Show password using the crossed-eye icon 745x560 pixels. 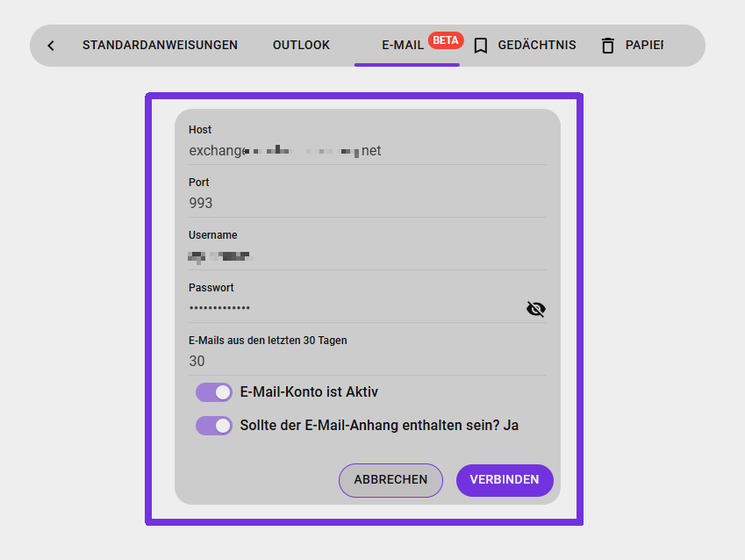[x=535, y=308]
